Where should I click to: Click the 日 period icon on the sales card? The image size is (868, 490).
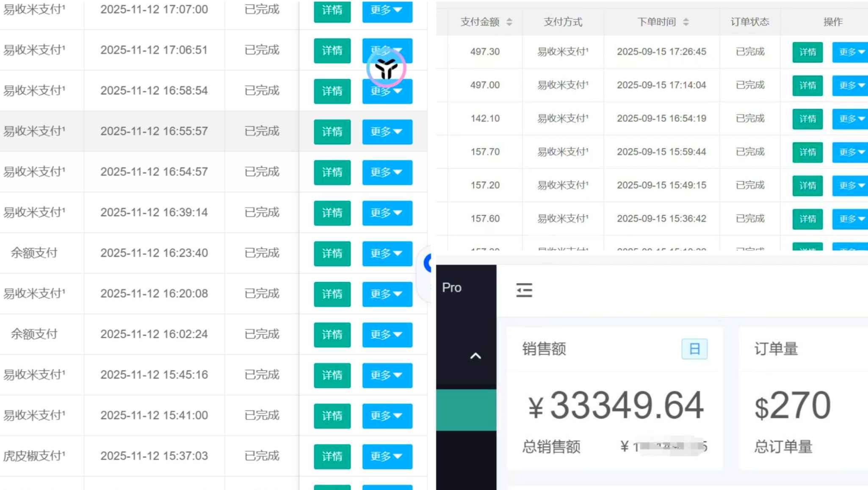[x=694, y=349]
